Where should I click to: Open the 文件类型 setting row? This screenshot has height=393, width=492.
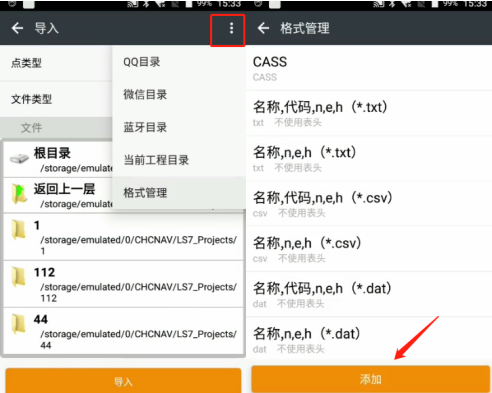pos(56,99)
